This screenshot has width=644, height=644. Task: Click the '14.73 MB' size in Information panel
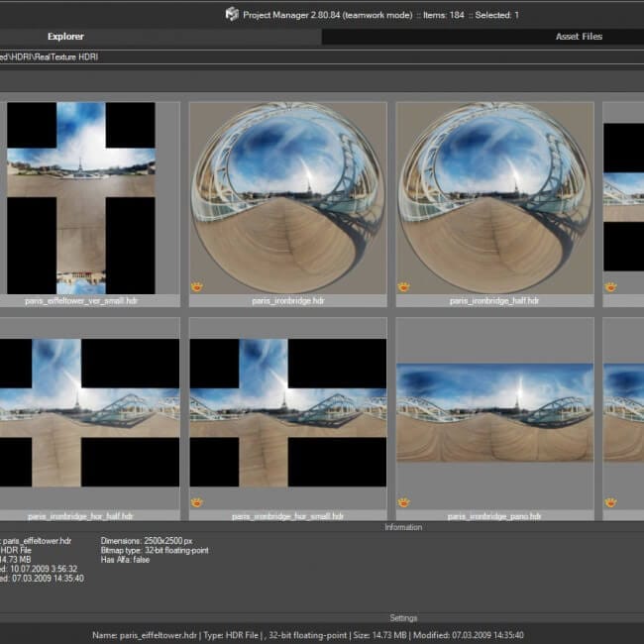[16, 560]
